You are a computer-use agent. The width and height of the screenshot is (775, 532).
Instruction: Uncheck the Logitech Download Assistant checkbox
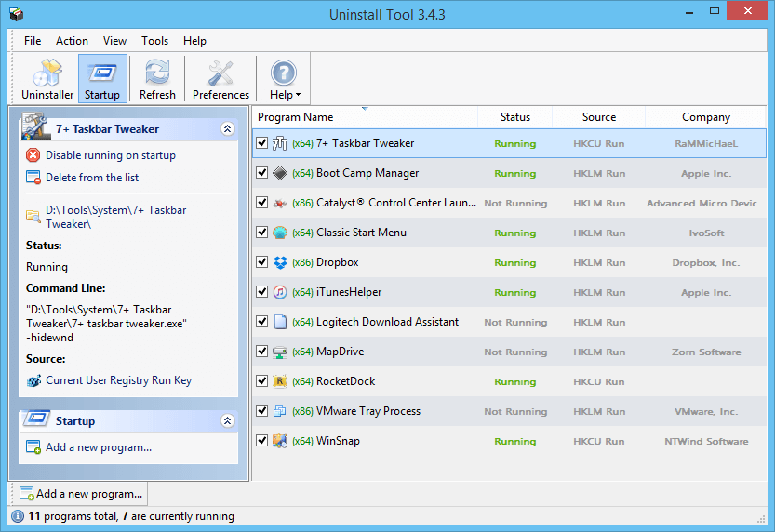(x=262, y=322)
